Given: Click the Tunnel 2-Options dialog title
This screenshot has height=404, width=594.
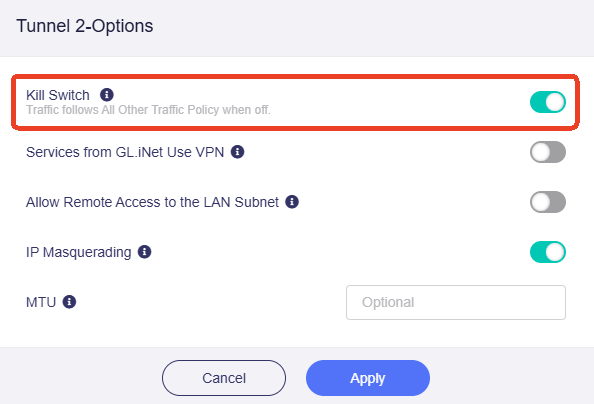Looking at the screenshot, I should 85,26.
